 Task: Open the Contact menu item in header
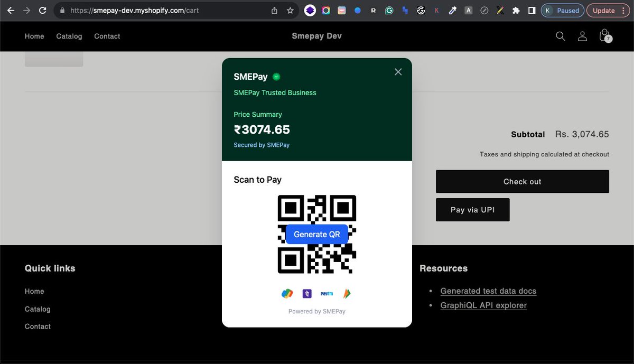pyautogui.click(x=107, y=36)
